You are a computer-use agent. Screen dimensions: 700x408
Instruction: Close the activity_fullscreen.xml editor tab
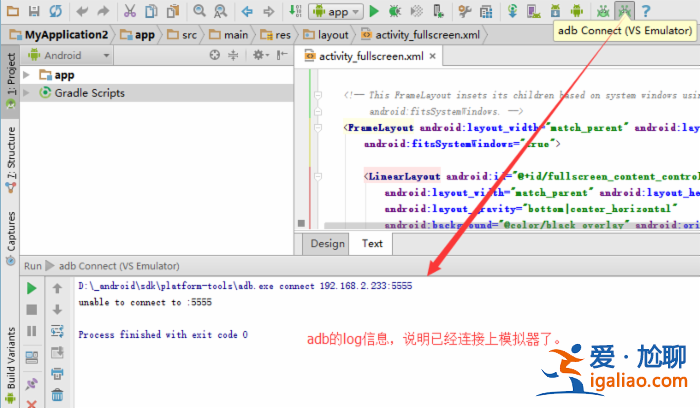pos(432,56)
